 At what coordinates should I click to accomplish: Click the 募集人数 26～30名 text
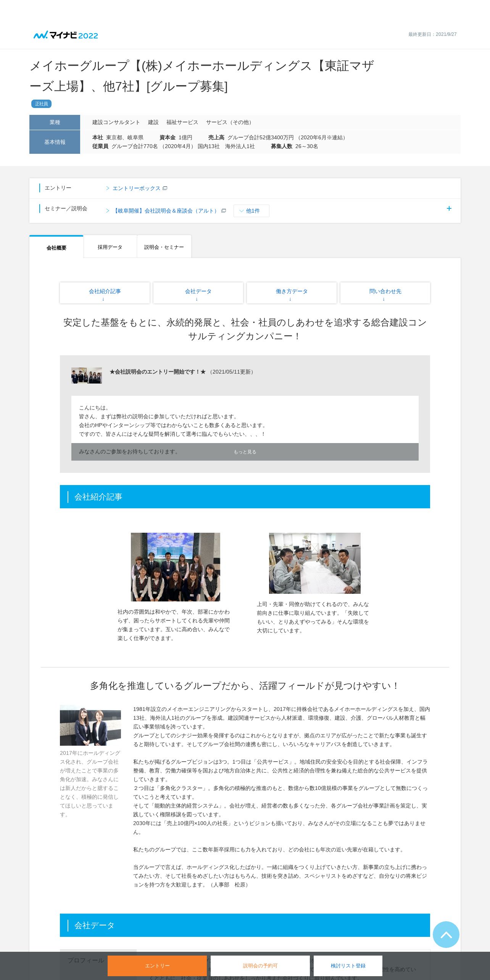point(294,146)
